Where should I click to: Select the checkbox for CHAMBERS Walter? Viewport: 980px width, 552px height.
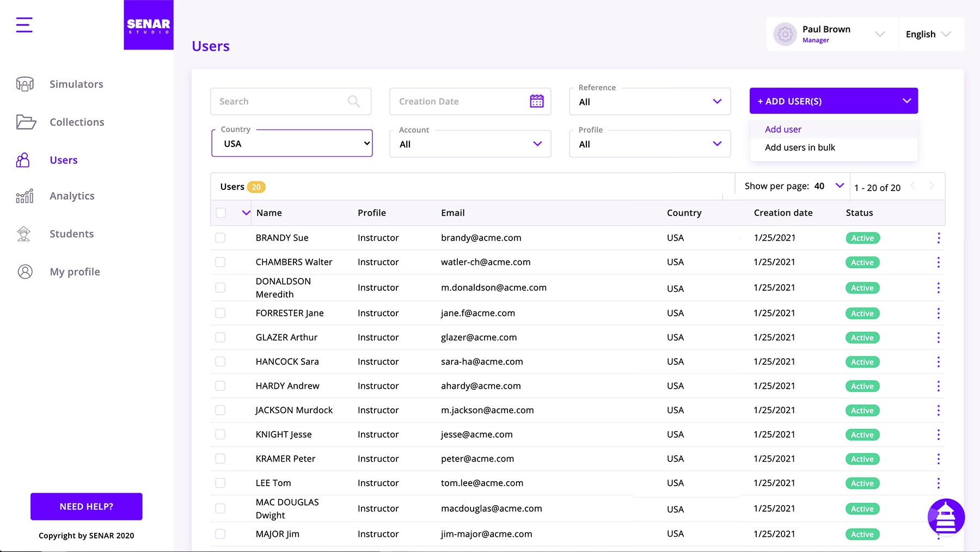coord(220,262)
